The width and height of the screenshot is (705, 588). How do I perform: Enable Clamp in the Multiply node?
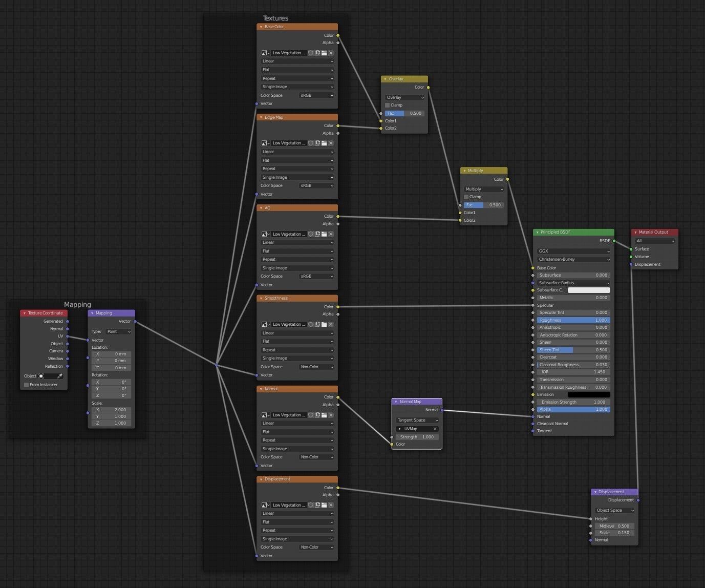(466, 197)
